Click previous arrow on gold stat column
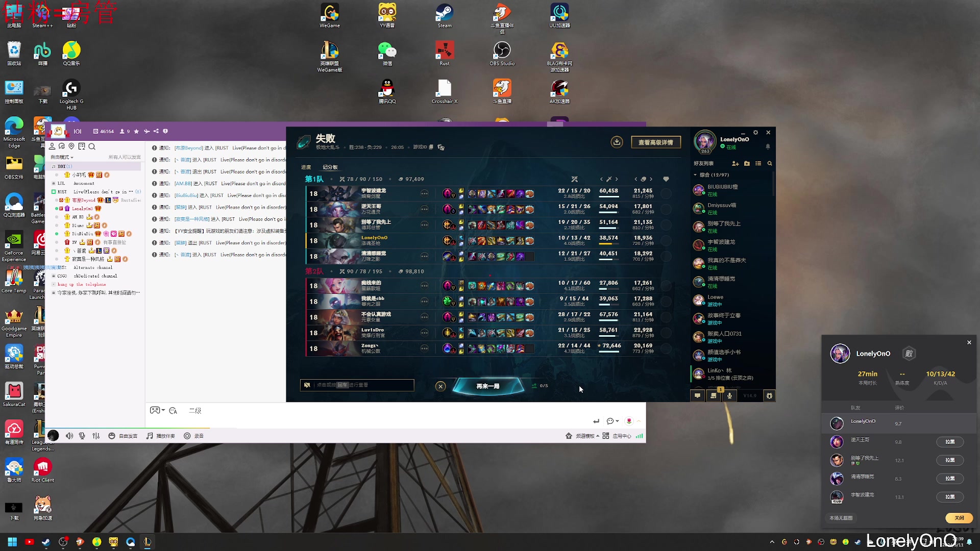This screenshot has width=980, height=551. coord(636,179)
